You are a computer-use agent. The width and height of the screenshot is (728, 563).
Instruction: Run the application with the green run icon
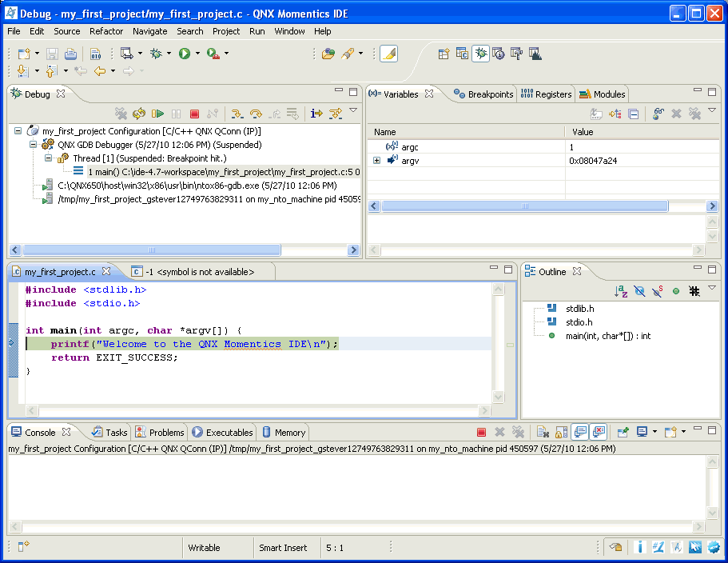(184, 53)
